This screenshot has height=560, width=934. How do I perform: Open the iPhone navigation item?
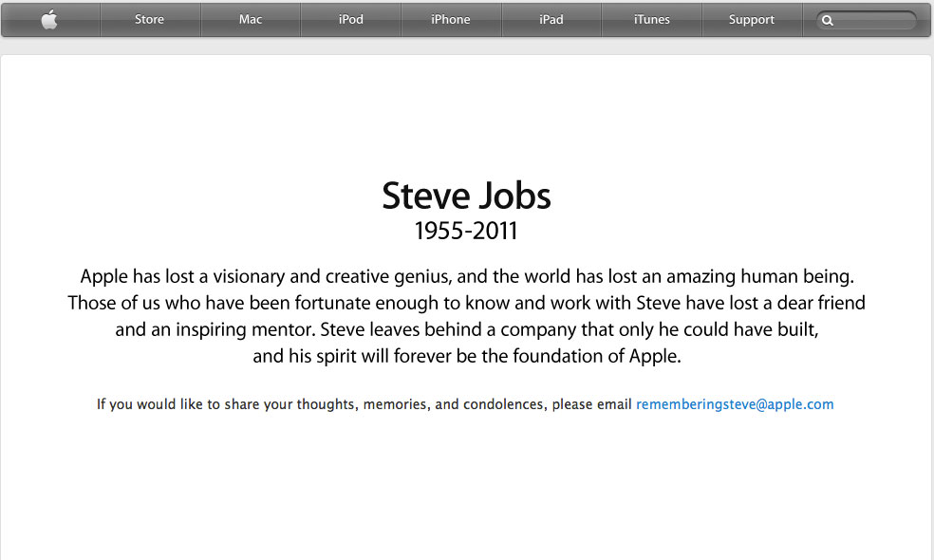(450, 20)
